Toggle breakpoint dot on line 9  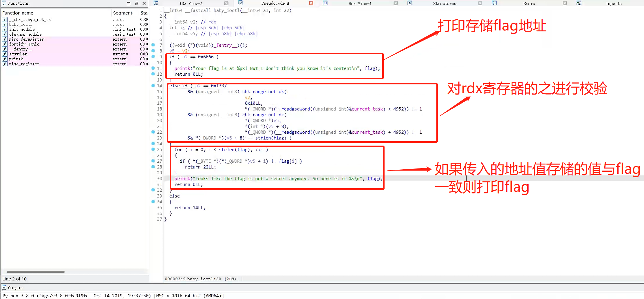click(153, 57)
